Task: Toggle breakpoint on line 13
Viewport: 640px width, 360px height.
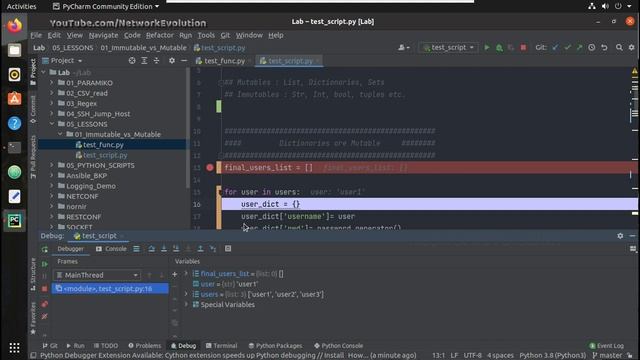Action: [x=210, y=167]
